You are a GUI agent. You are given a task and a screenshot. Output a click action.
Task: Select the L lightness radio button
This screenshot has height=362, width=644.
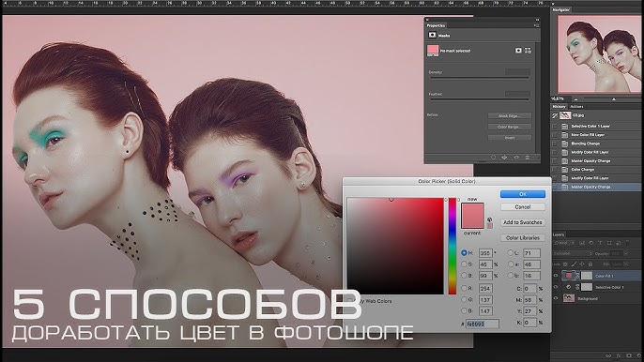pyautogui.click(x=511, y=253)
